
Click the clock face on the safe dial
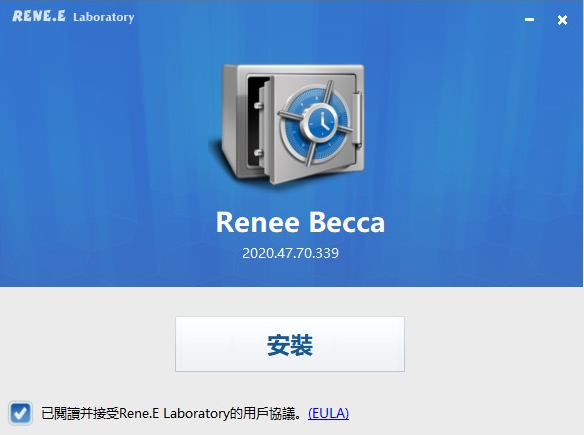tap(321, 121)
